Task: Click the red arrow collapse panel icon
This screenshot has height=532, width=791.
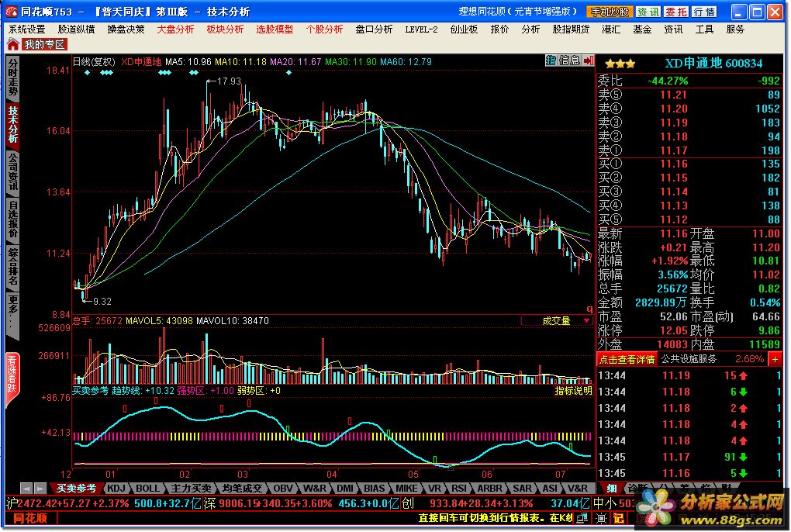Action: [588, 60]
